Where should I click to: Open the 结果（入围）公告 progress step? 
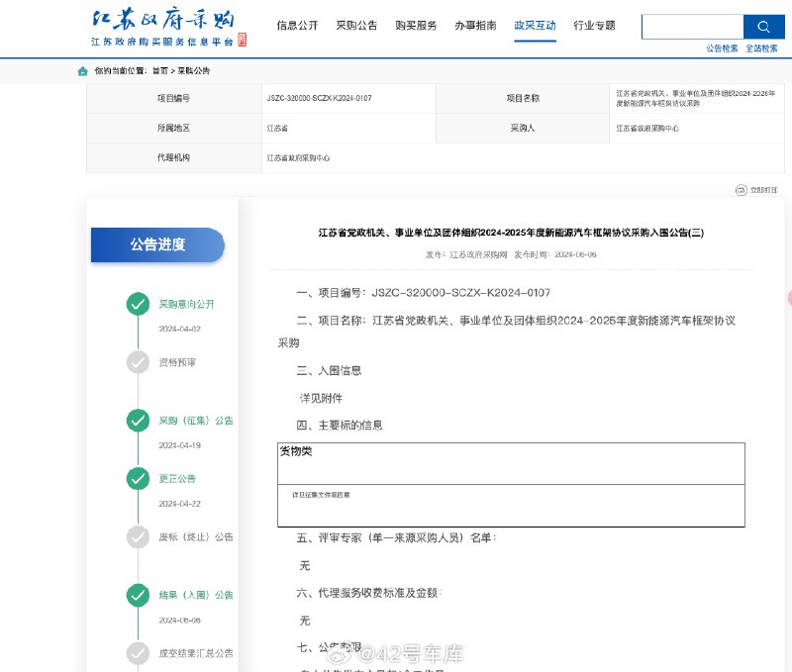(x=196, y=595)
